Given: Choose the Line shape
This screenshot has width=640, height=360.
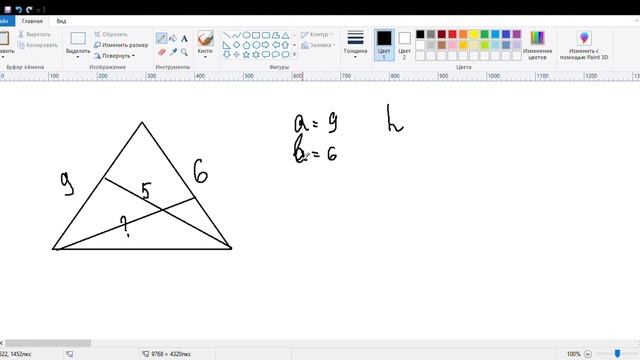Looking at the screenshot, I should [227, 36].
